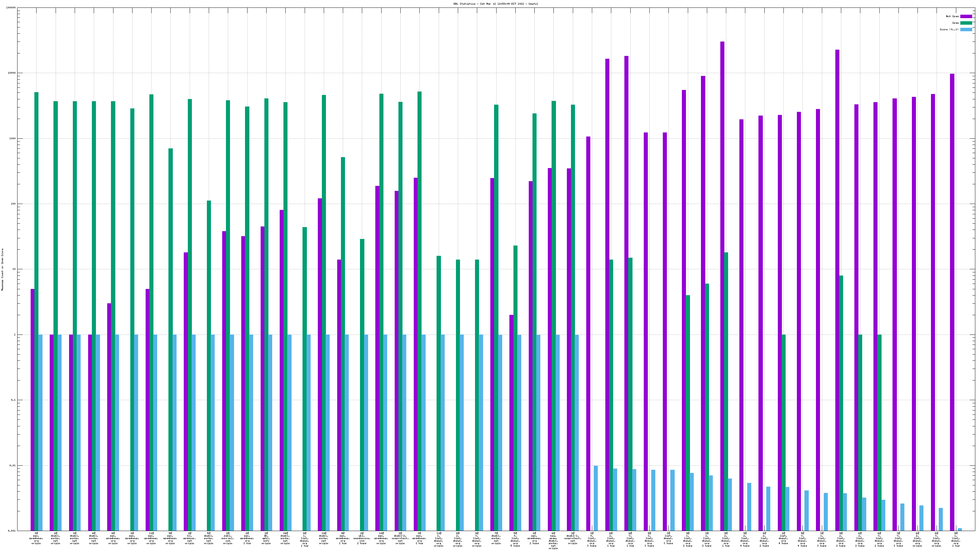Click the RBL Statistics chart title
This screenshot has width=980, height=551.
[x=495, y=4]
